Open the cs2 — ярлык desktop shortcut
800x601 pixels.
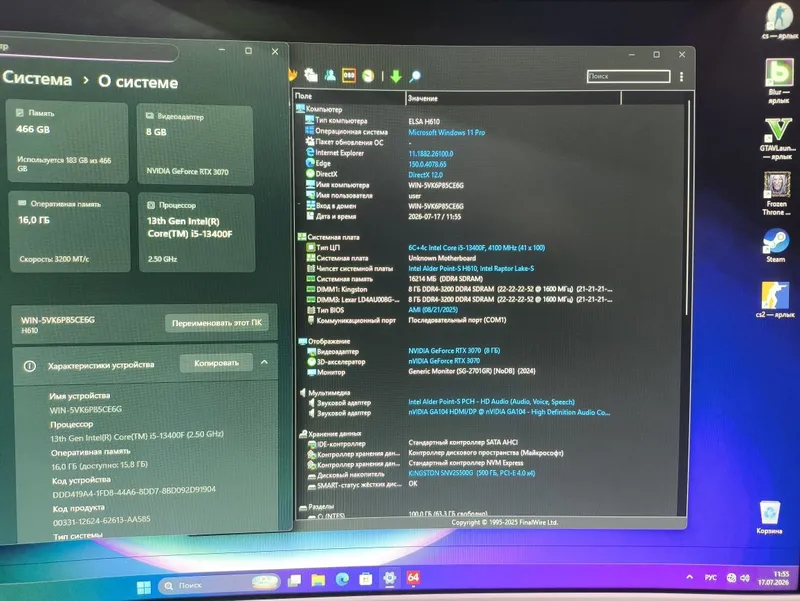(775, 300)
